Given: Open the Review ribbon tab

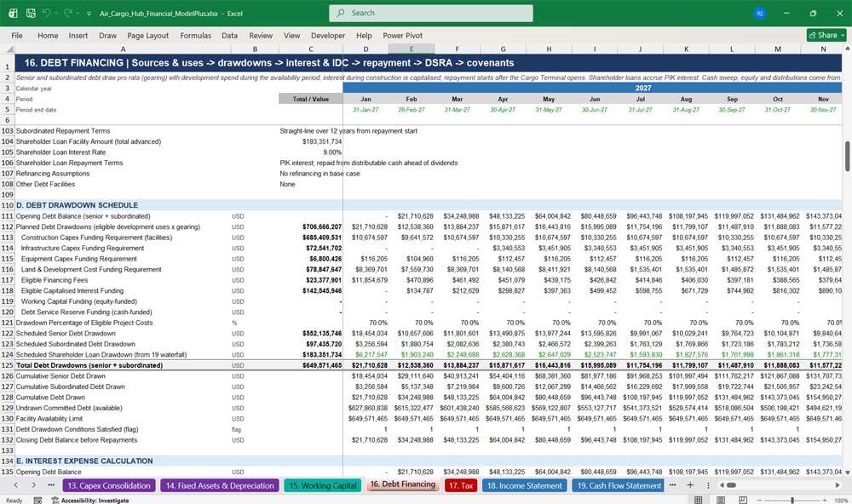Looking at the screenshot, I should pyautogui.click(x=261, y=35).
